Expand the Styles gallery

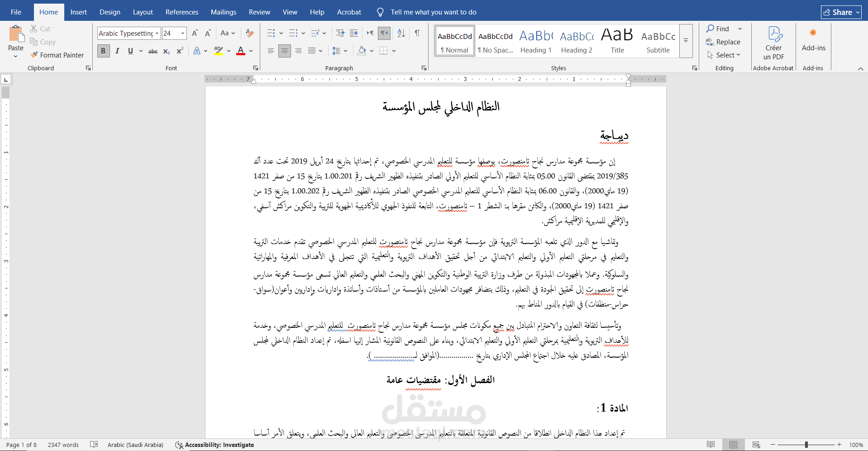tap(686, 41)
